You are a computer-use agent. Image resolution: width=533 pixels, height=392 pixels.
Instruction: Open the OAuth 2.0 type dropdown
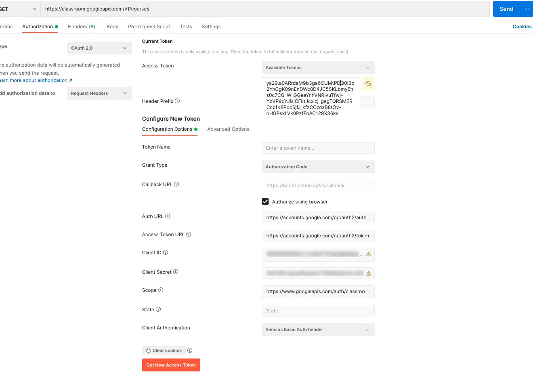pos(99,48)
